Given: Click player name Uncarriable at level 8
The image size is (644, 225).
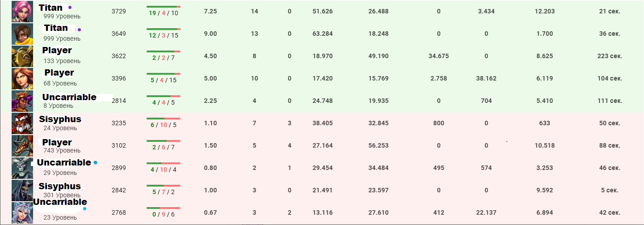Looking at the screenshot, I should pyautogui.click(x=69, y=97).
